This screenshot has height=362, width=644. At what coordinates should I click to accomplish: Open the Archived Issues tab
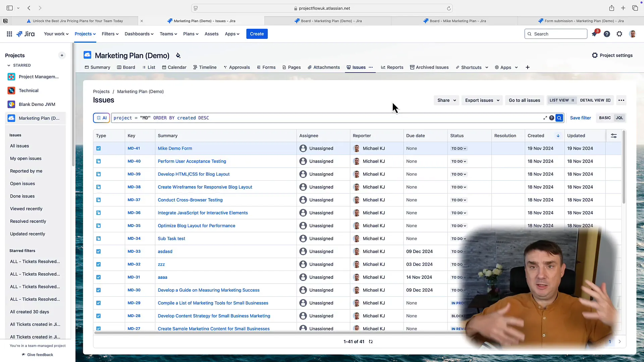pos(429,67)
